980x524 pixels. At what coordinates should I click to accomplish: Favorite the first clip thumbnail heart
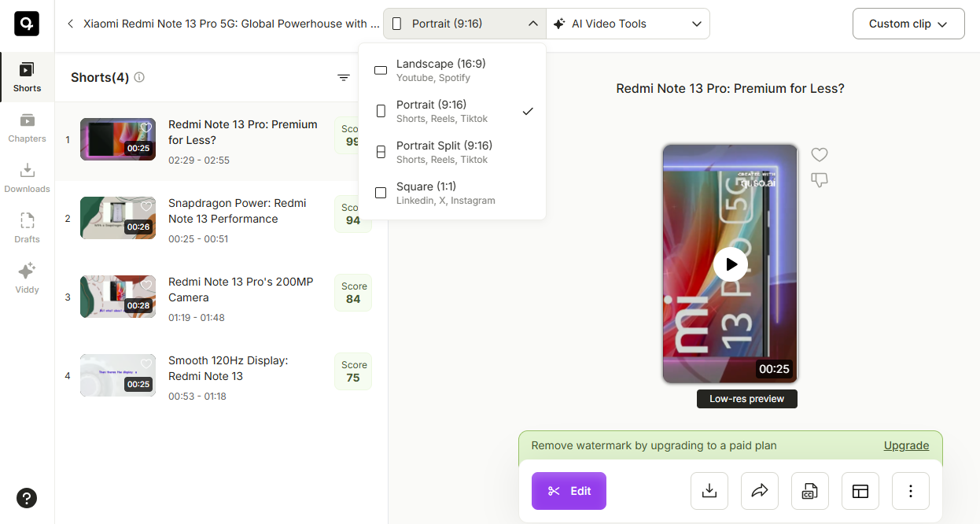pos(146,127)
